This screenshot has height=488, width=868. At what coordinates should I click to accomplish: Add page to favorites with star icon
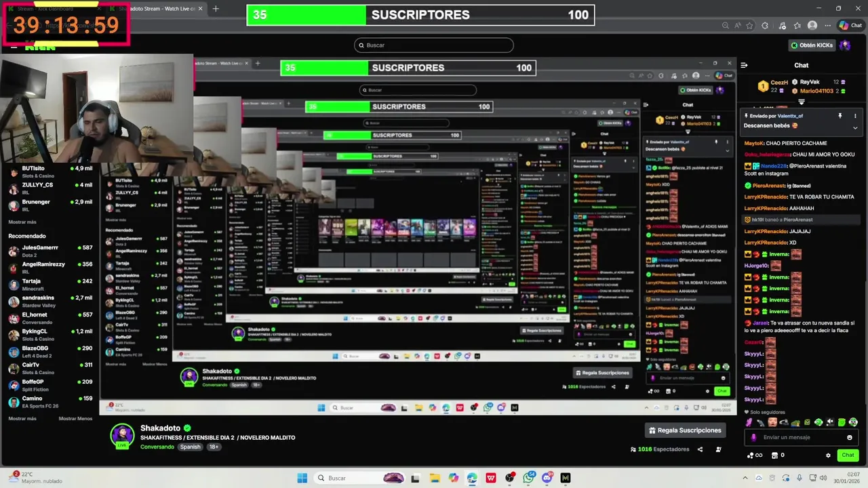click(x=750, y=25)
